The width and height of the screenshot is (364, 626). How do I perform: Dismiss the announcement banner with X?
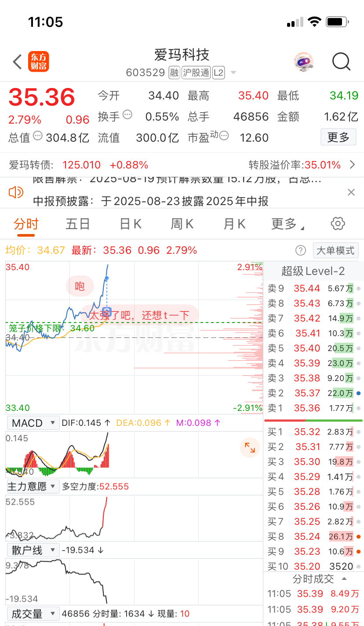point(351,192)
